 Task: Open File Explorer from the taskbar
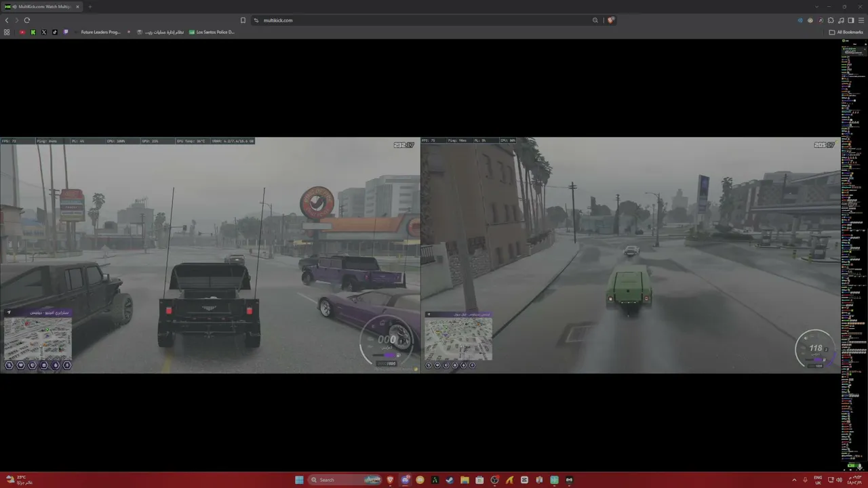465,480
